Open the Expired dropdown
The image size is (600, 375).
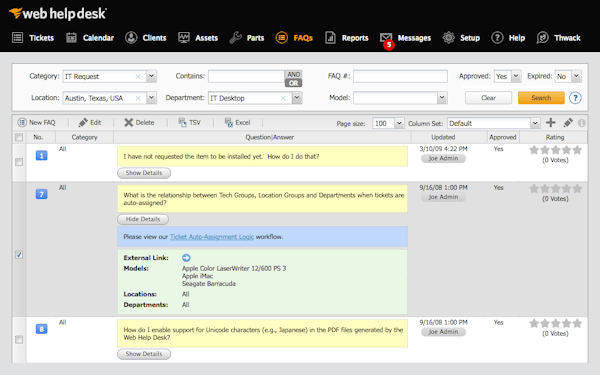click(x=576, y=76)
